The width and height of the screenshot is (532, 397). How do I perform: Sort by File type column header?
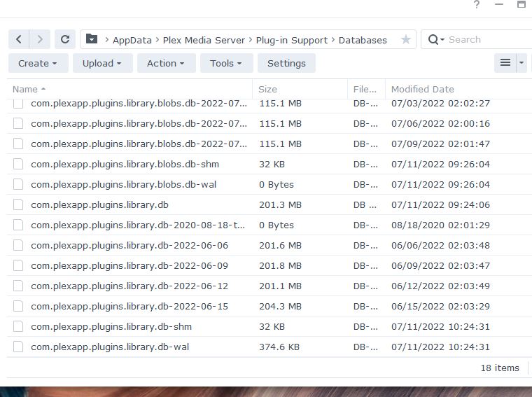(366, 89)
